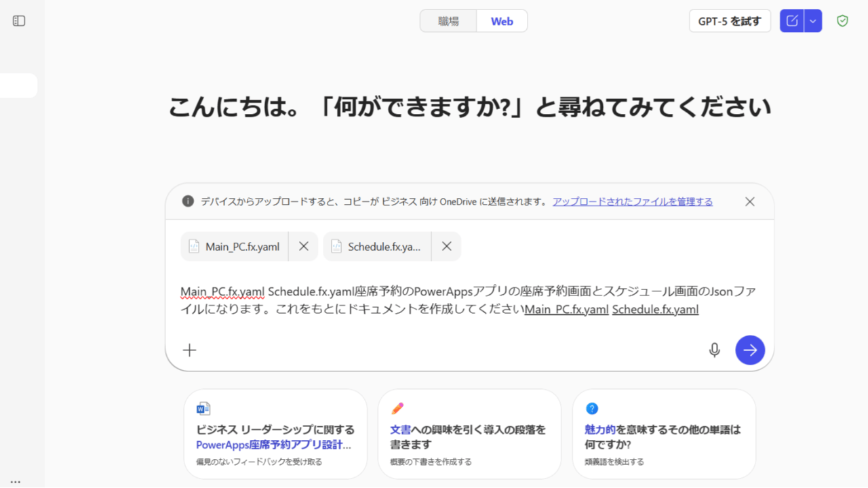The width and height of the screenshot is (868, 488).
Task: Click the pencil icon on second suggestion card
Action: (x=397, y=409)
